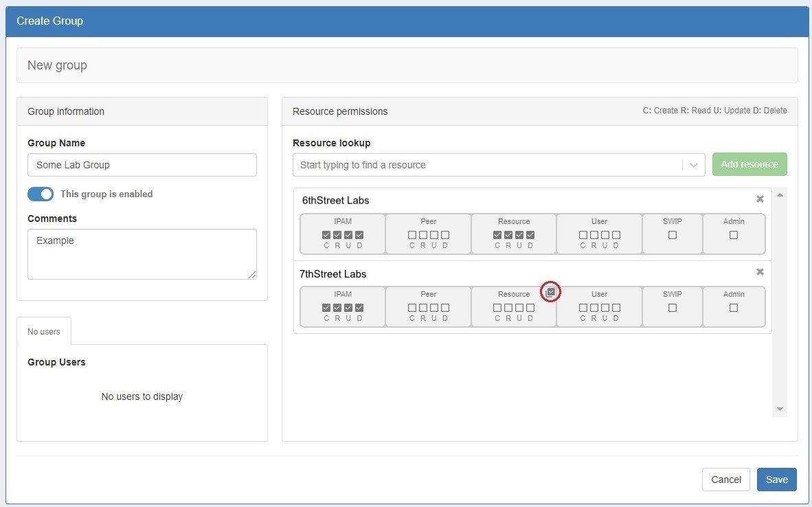Remove 6thStreet Labs with its X icon
This screenshot has width=812, height=507.
(x=760, y=199)
